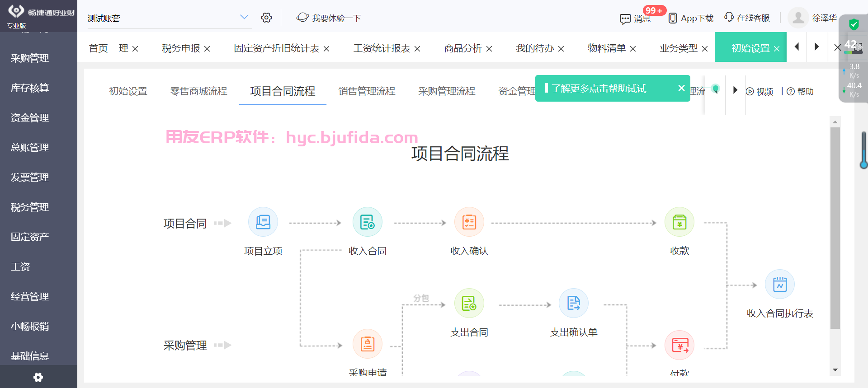Click the 我要体验一下 link
Image resolution: width=868 pixels, height=388 pixels.
(329, 18)
